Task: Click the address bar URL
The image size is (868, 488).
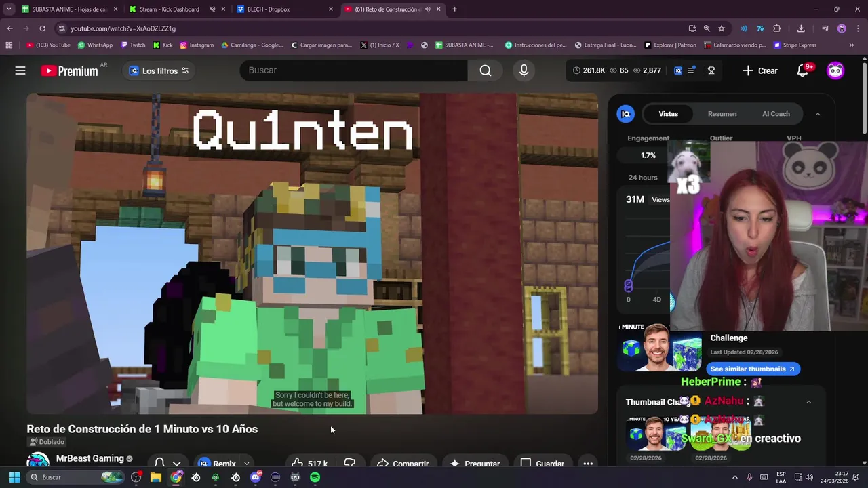Action: tap(123, 28)
